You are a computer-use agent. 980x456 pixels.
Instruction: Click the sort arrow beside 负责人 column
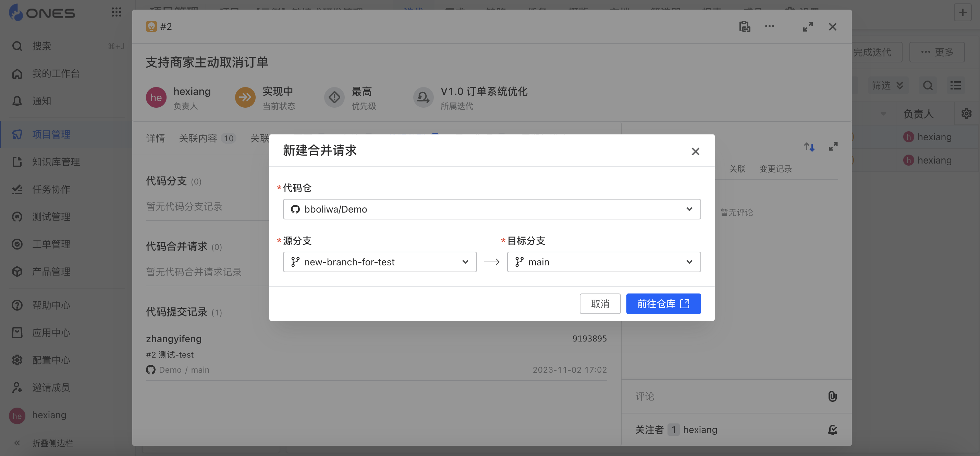pos(883,113)
